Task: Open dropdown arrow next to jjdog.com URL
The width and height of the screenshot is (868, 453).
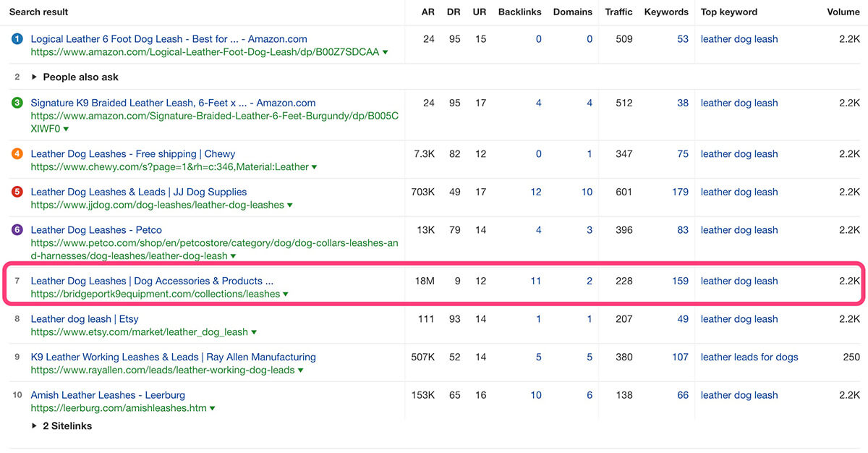Action: click(290, 206)
